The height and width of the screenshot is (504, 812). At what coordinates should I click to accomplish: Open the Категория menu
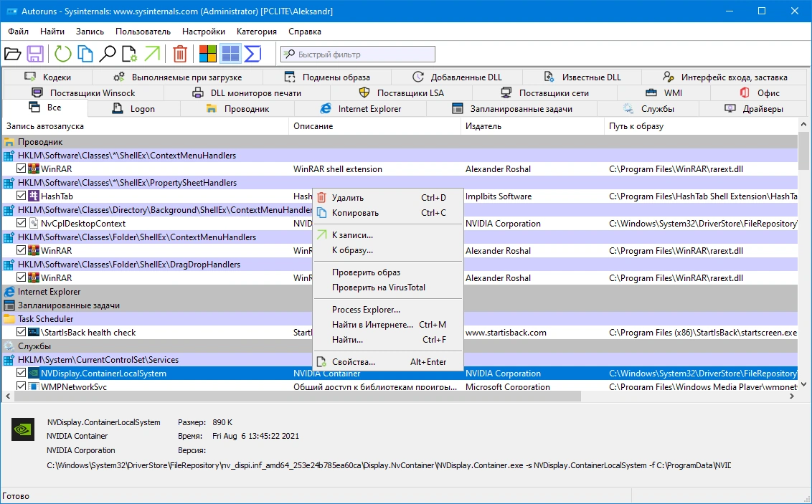[257, 32]
